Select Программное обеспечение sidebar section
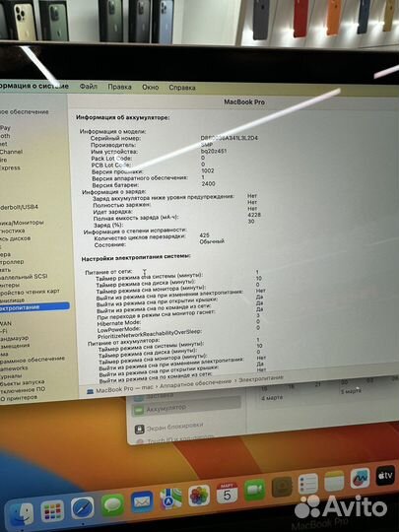This screenshot has width=399, height=532. pos(33,360)
